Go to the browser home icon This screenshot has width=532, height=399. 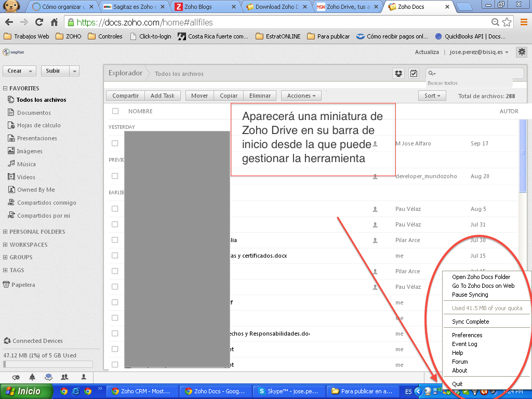54,22
